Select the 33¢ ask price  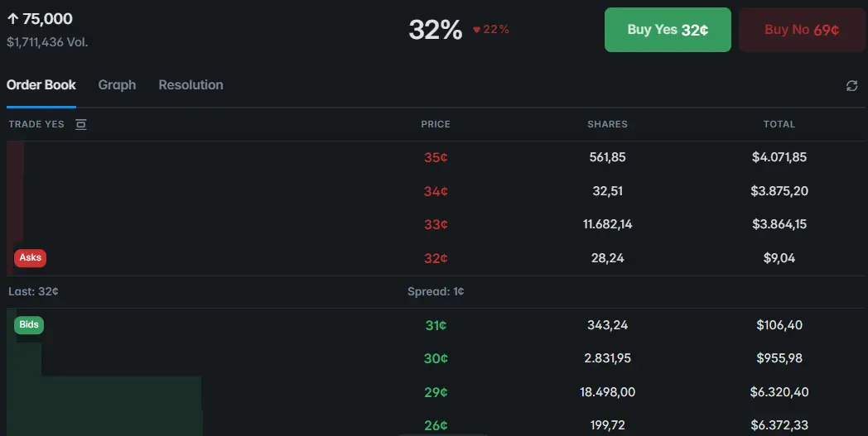[436, 224]
